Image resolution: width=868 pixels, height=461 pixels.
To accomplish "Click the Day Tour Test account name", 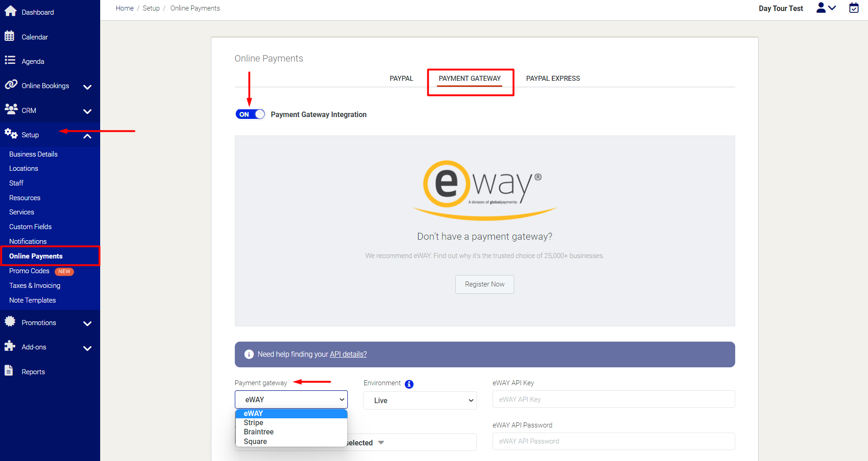I will [x=781, y=8].
